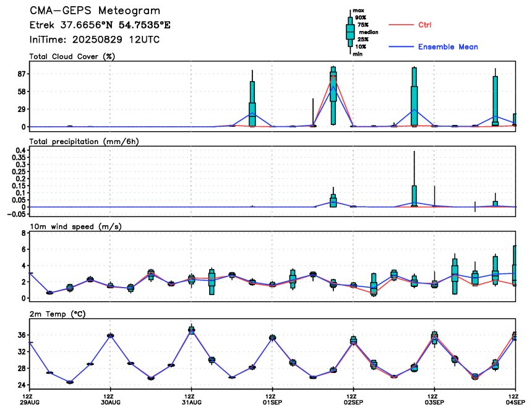
Task: Click the tall wind speed box after 31AUG
Action: (212, 281)
